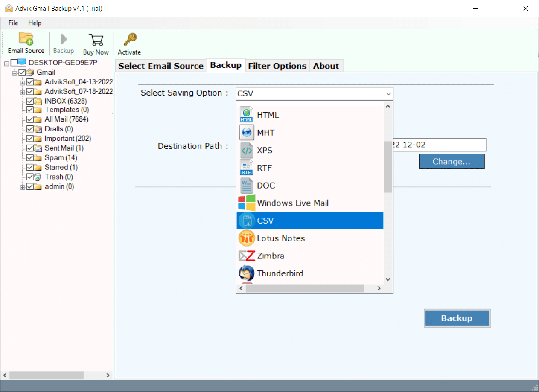Click the Email Source toolbar icon

tap(26, 39)
